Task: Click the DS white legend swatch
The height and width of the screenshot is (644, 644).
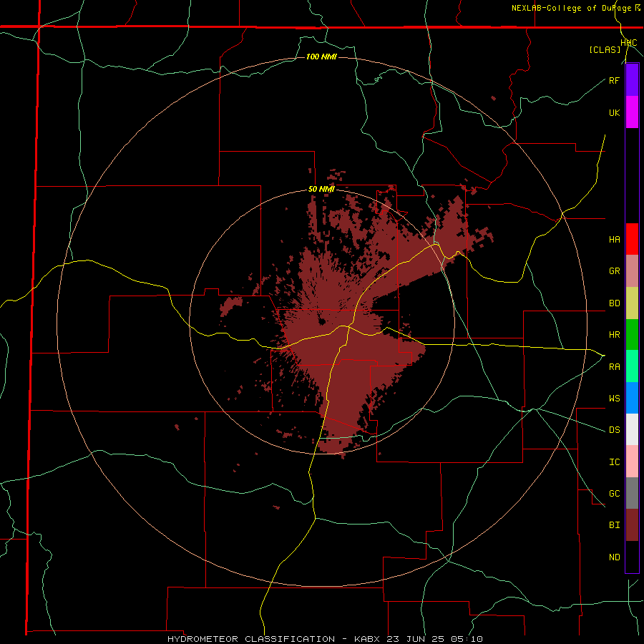Action: click(x=632, y=429)
